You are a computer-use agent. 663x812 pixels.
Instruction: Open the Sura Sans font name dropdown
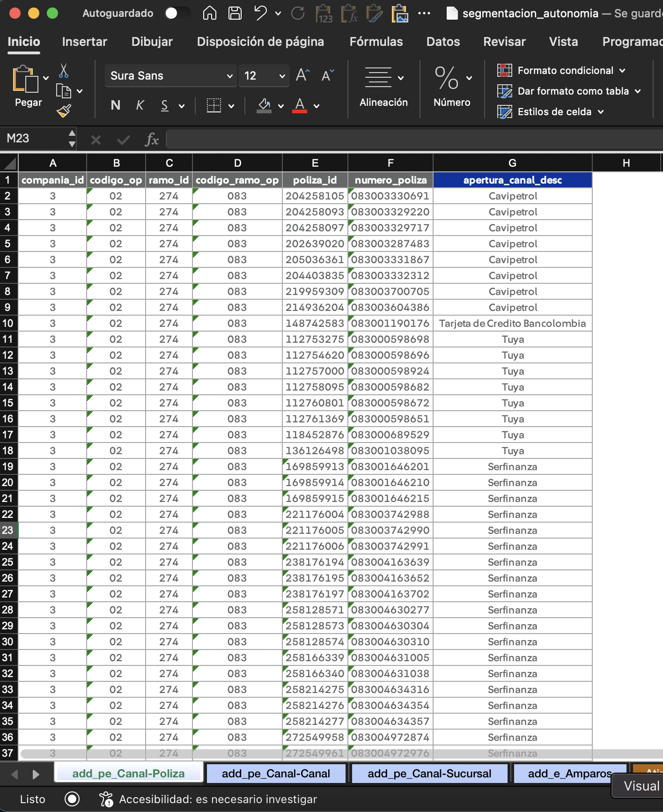point(171,76)
